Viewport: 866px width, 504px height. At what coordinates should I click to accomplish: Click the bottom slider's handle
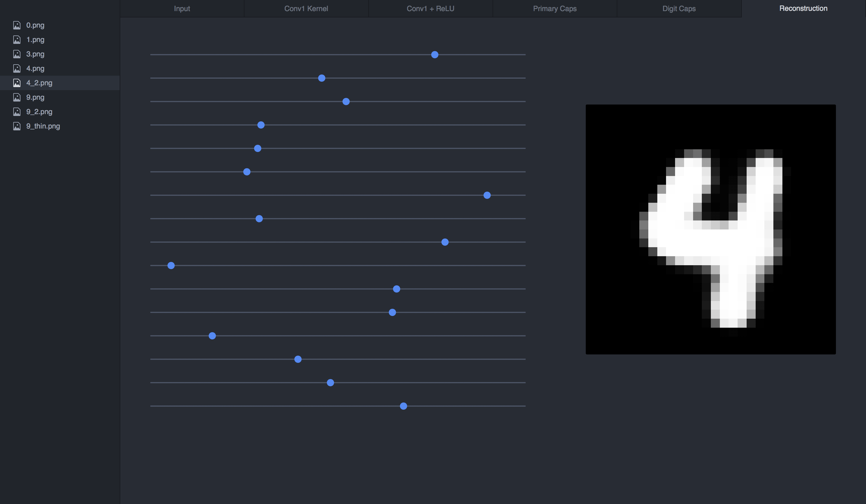point(404,406)
